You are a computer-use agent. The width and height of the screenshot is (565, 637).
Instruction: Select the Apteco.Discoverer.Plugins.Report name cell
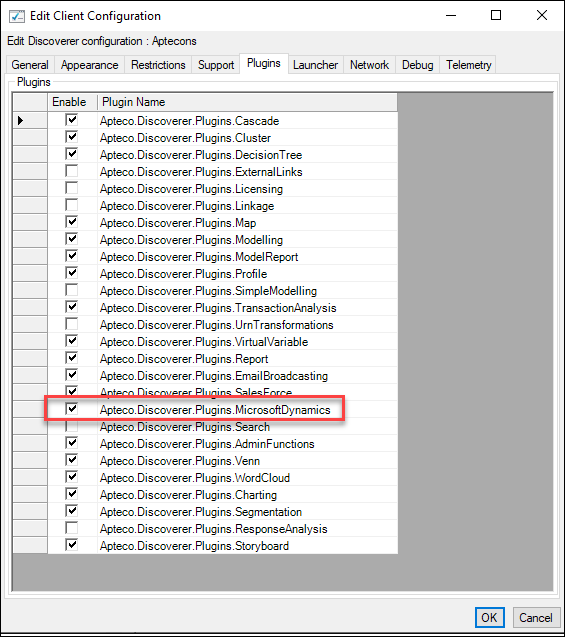247,358
